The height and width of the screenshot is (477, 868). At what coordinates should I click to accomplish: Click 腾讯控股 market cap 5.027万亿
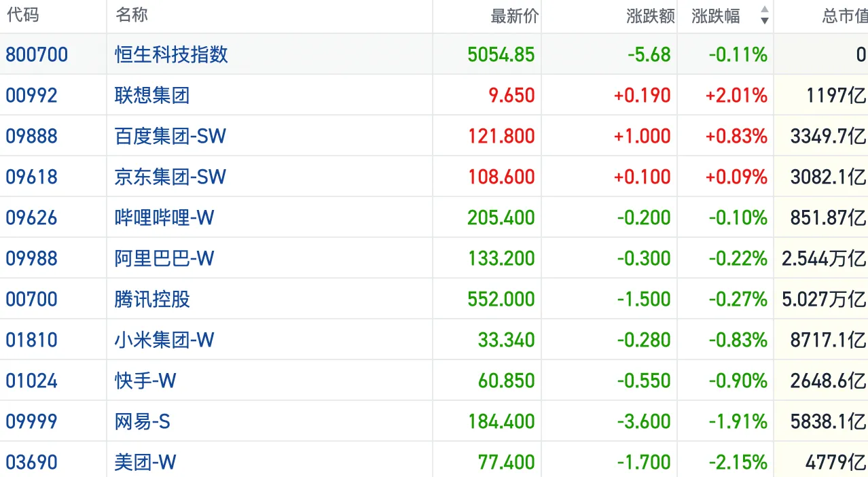click(823, 299)
